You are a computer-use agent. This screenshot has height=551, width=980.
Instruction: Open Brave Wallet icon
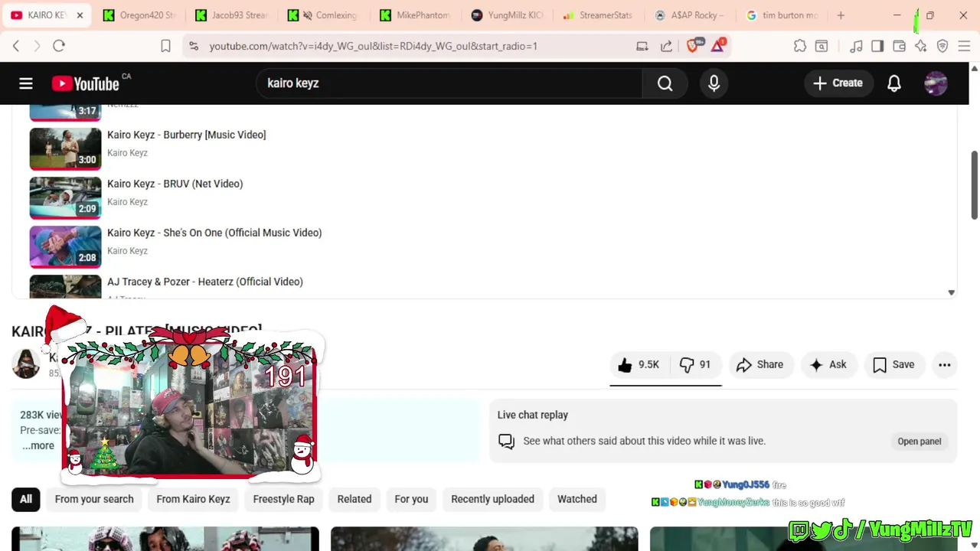point(899,46)
